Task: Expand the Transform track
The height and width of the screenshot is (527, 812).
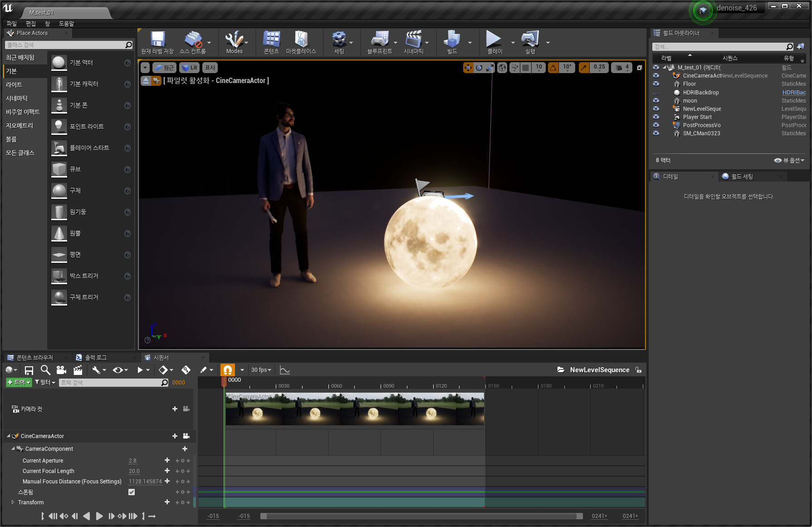Action: (x=13, y=502)
